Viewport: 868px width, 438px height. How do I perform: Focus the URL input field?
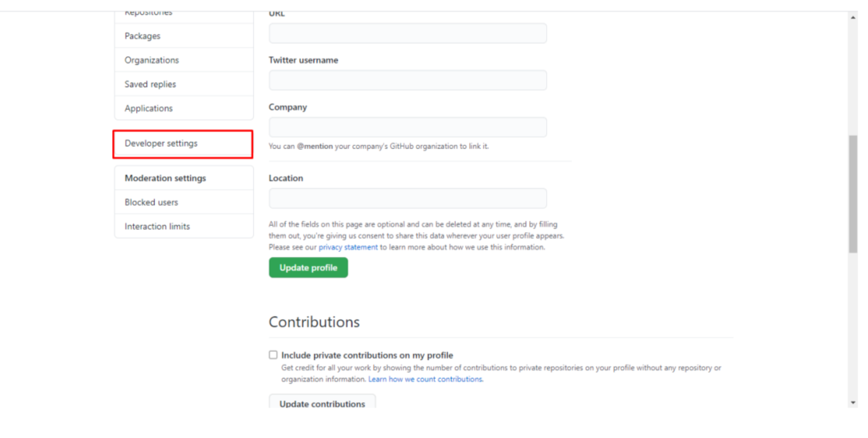(408, 33)
